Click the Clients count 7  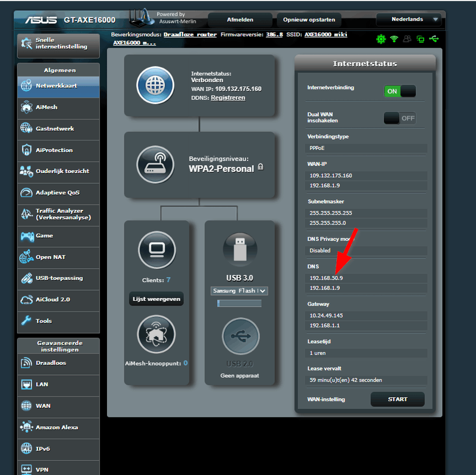click(168, 279)
